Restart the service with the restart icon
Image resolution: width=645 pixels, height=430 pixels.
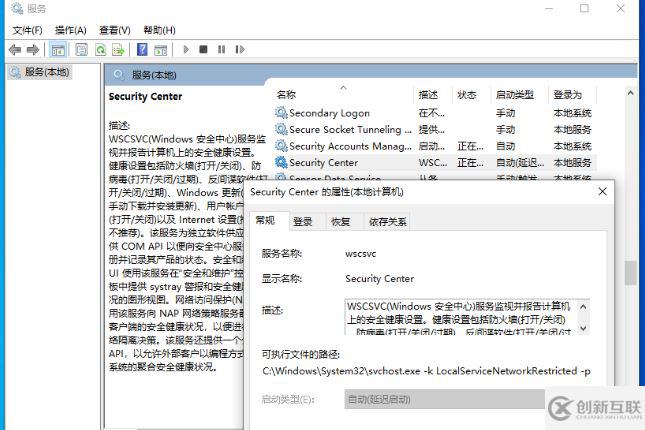click(240, 49)
